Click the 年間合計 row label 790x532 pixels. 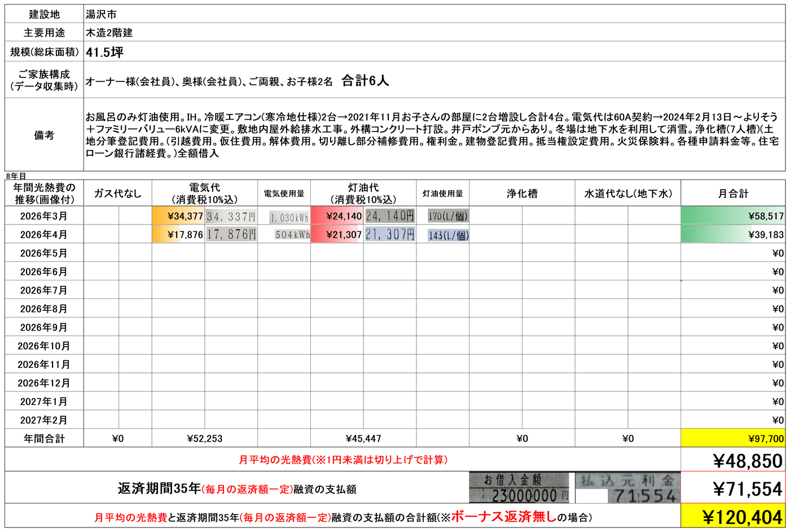(x=44, y=438)
